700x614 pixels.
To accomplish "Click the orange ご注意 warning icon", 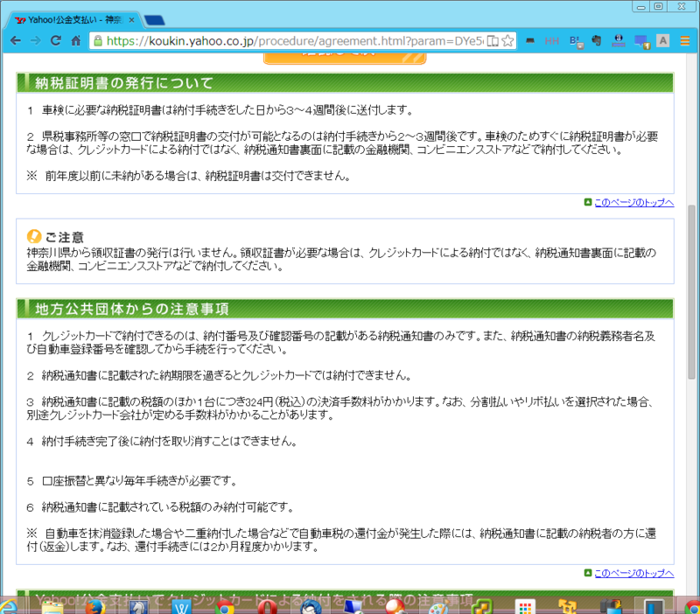I will 34,236.
